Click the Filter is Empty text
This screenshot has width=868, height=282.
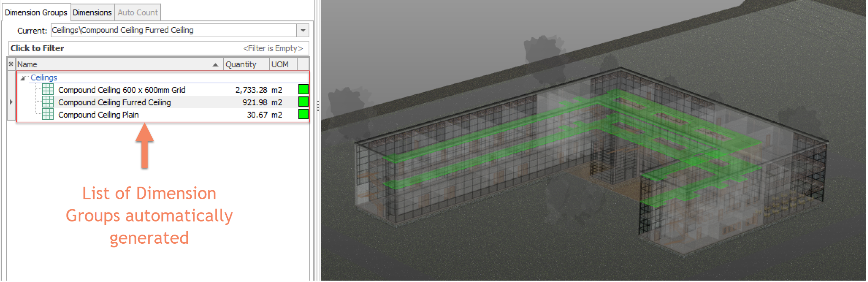click(273, 48)
